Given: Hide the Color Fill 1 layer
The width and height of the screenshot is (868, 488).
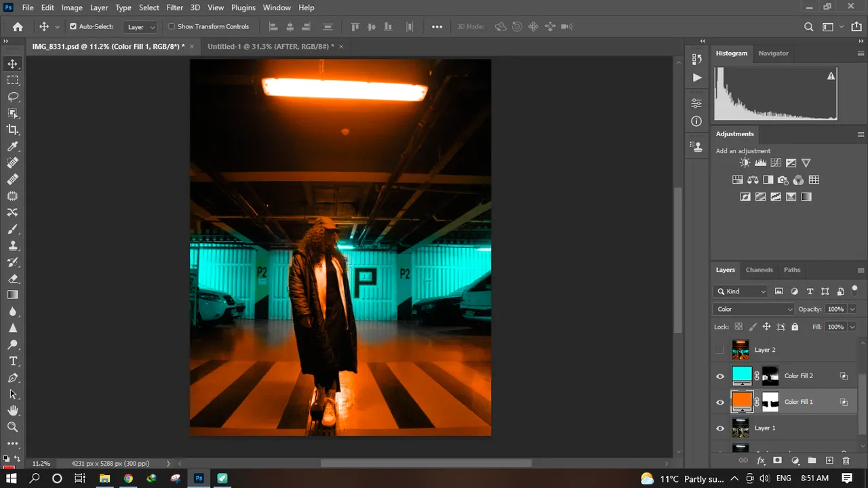Looking at the screenshot, I should tap(720, 402).
